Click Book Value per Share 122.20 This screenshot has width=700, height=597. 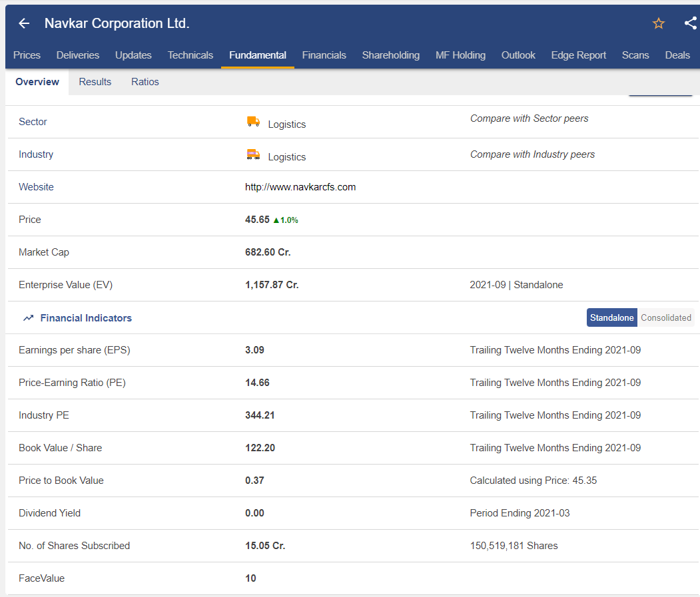pyautogui.click(x=260, y=448)
